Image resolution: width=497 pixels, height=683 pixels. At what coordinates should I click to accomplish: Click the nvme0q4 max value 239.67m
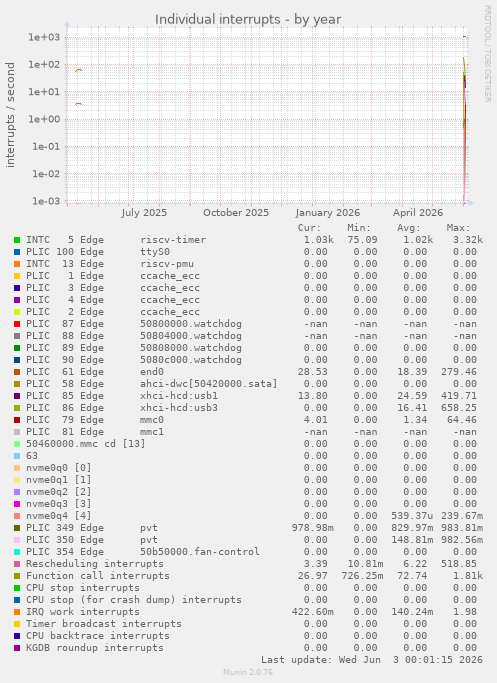[x=462, y=516]
